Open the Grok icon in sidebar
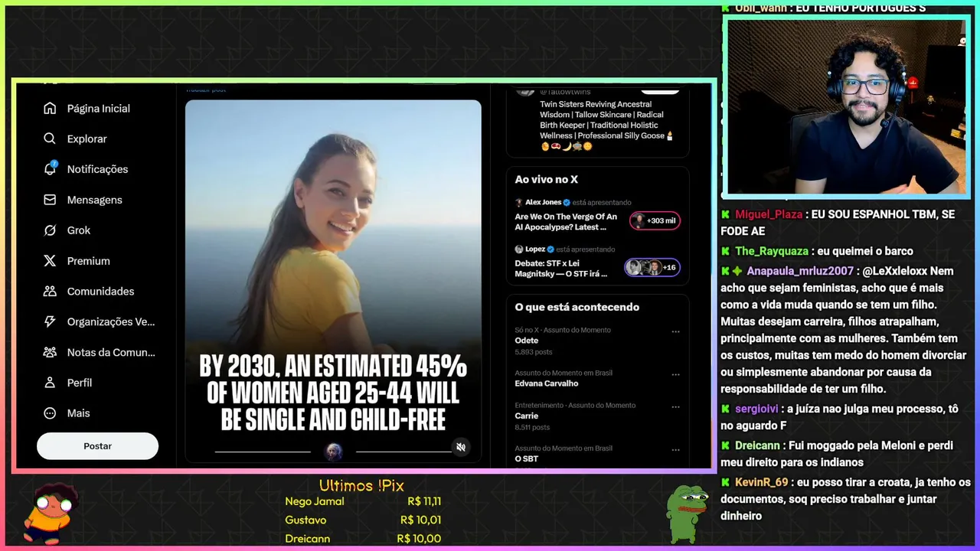Screen dimensions: 980x551 50,230
